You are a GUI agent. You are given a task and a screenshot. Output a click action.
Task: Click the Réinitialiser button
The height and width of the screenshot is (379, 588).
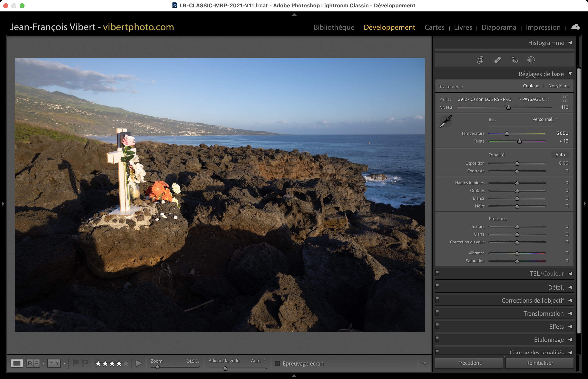[x=539, y=363]
